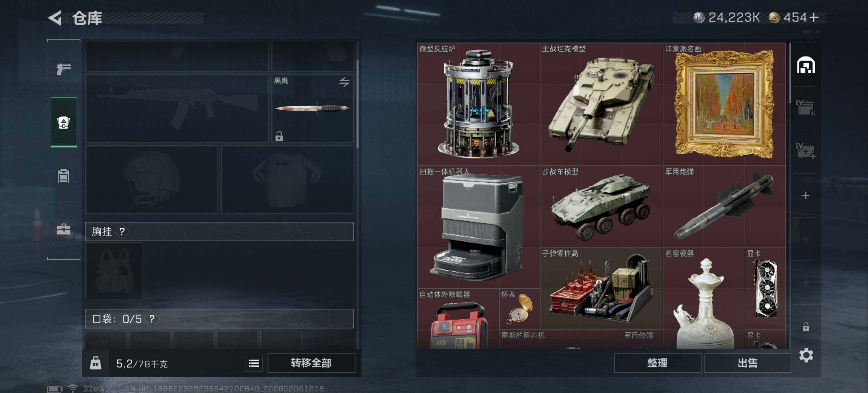Open stash settings gear icon
This screenshot has height=393, width=868.
[806, 355]
